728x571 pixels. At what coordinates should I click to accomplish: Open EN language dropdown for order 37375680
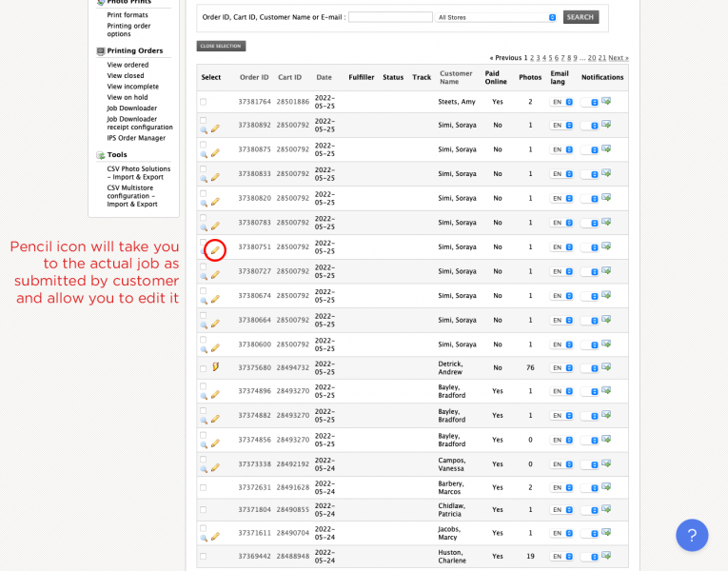click(x=561, y=367)
